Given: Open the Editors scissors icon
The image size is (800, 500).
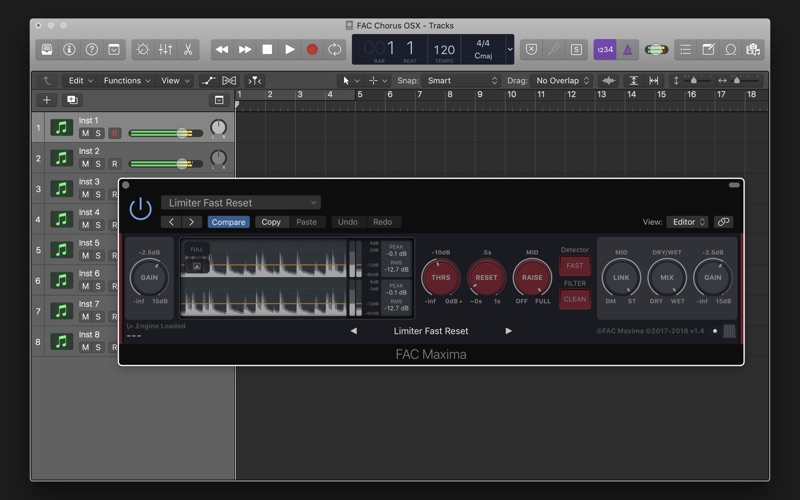Looking at the screenshot, I should (188, 49).
